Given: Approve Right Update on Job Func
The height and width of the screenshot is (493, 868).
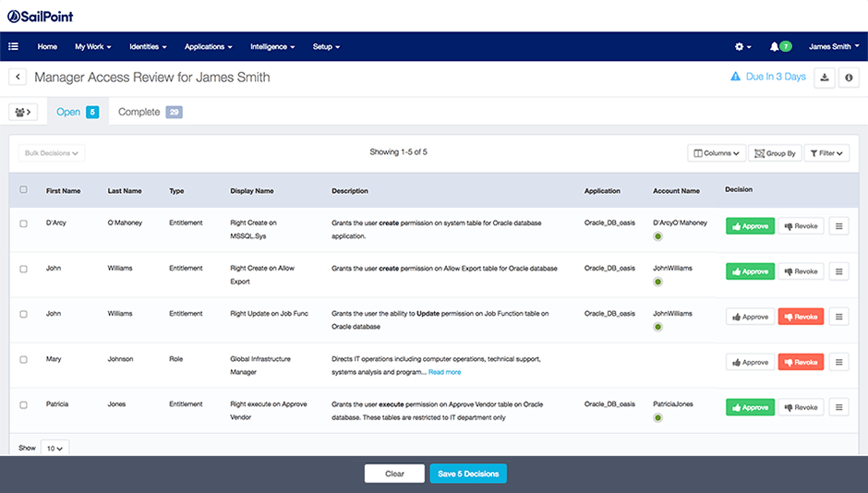Looking at the screenshot, I should (750, 317).
